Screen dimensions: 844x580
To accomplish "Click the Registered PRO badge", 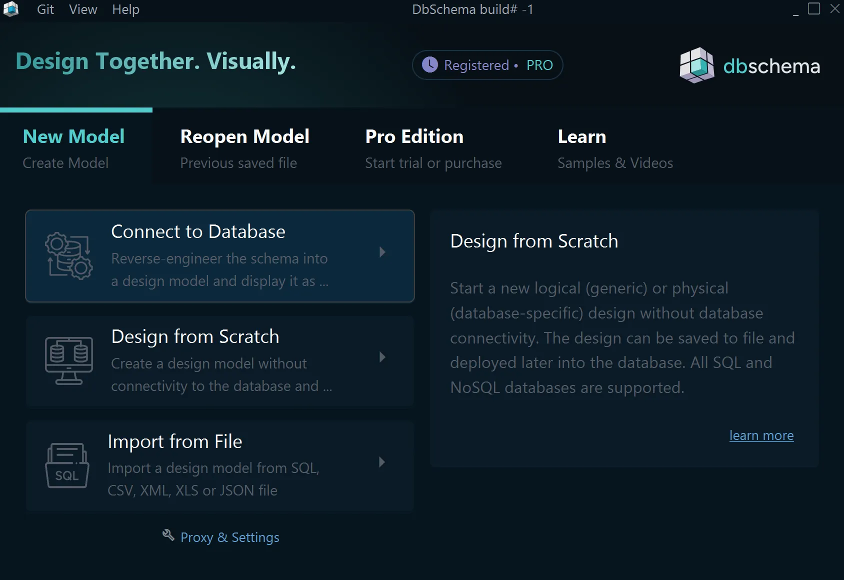I will [x=487, y=64].
